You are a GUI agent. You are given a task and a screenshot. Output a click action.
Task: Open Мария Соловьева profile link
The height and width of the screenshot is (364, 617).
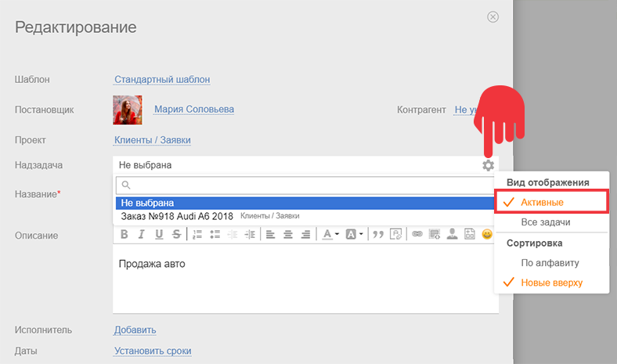(194, 109)
